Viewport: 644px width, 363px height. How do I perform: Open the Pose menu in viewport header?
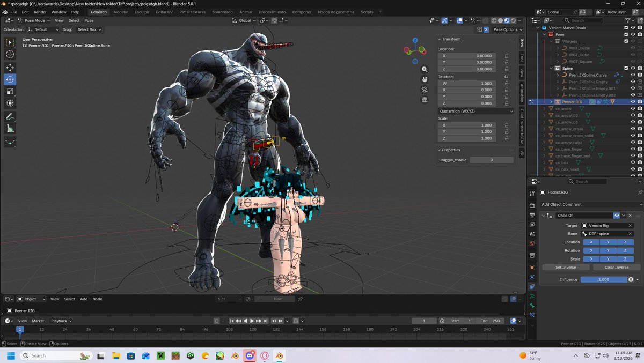[x=89, y=20]
